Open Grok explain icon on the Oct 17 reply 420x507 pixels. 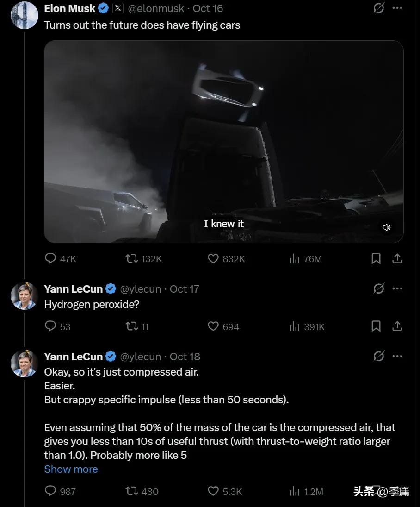point(379,288)
